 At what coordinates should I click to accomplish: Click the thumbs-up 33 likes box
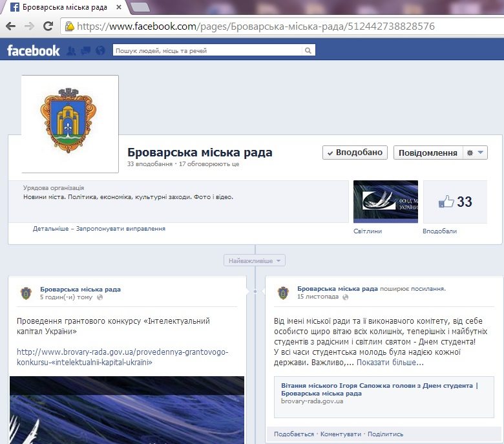[x=455, y=202]
